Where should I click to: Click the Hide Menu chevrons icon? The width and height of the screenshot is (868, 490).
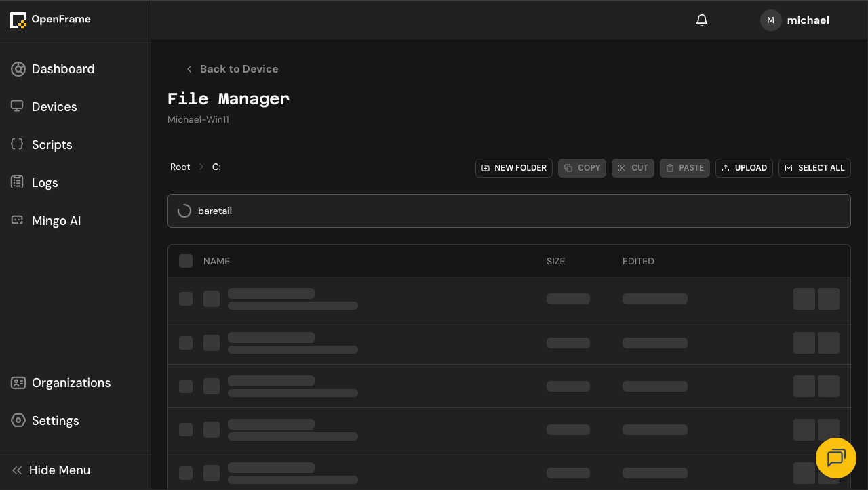(x=17, y=470)
